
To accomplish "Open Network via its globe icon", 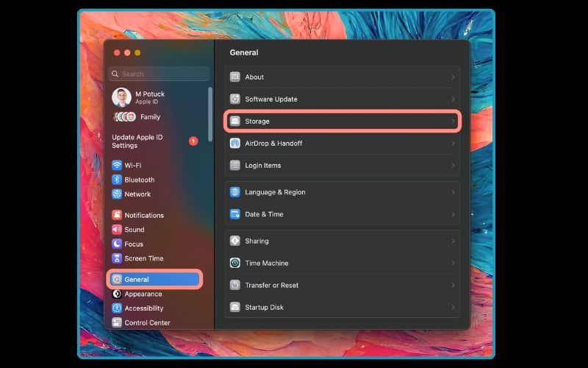I will pos(117,194).
